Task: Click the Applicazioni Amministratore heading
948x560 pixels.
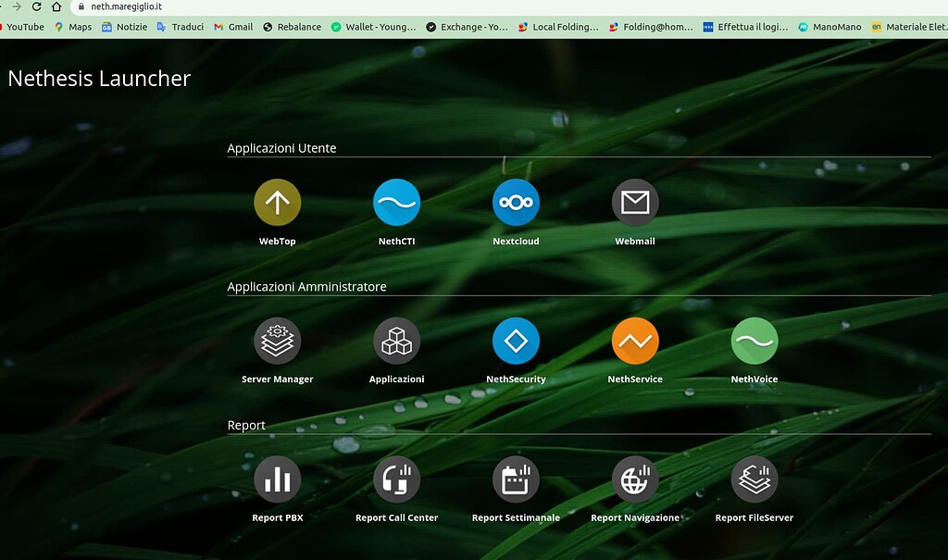Action: pyautogui.click(x=306, y=287)
